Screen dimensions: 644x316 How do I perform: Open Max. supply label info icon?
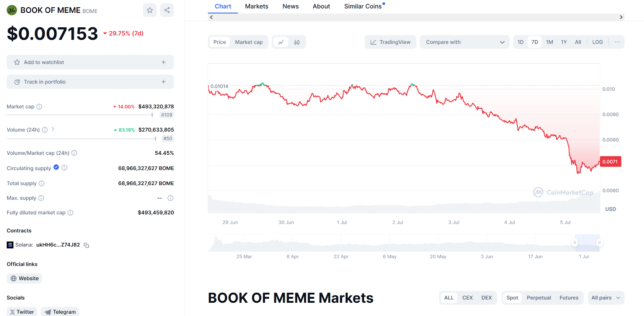click(x=41, y=198)
